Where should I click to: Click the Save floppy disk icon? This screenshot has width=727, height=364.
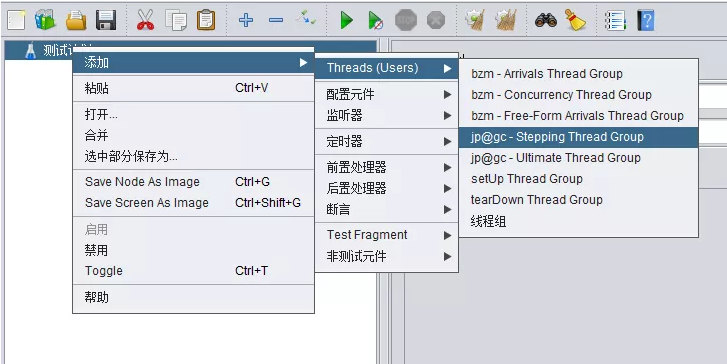tap(106, 20)
